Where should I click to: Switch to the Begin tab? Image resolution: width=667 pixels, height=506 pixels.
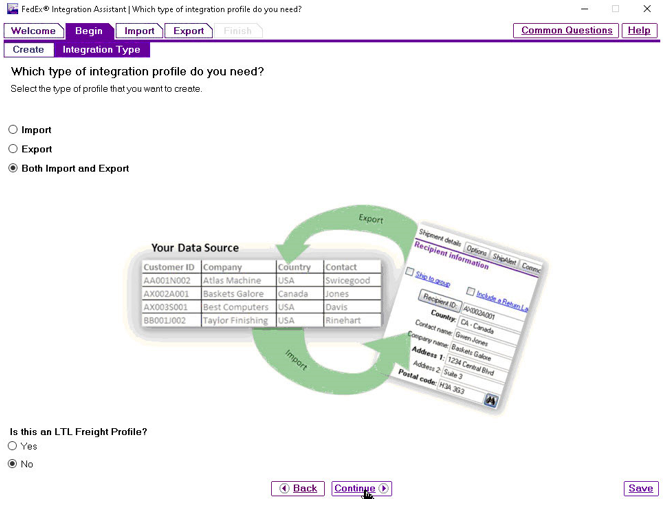89,31
